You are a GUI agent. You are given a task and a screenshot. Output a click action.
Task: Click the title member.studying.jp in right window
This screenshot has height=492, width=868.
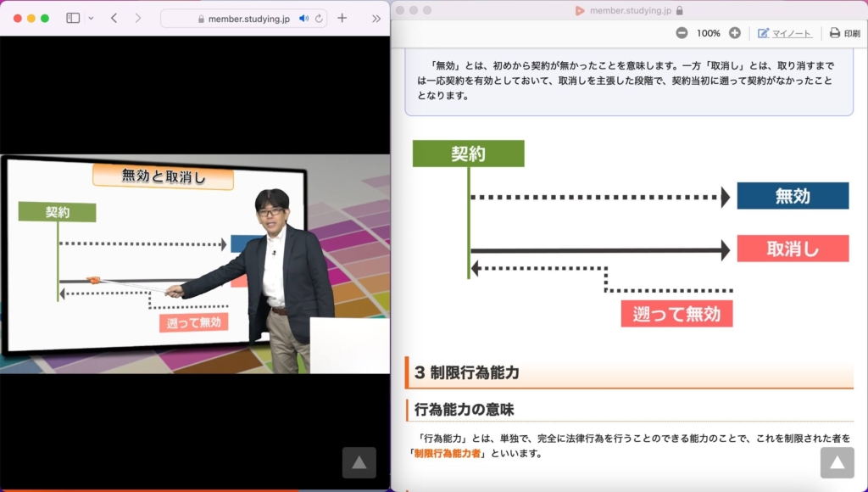pyautogui.click(x=631, y=10)
